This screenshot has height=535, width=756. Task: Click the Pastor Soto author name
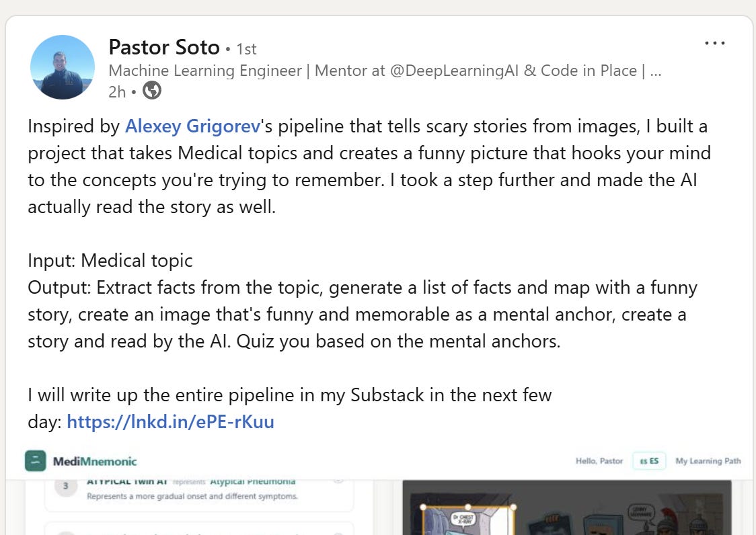(x=164, y=47)
